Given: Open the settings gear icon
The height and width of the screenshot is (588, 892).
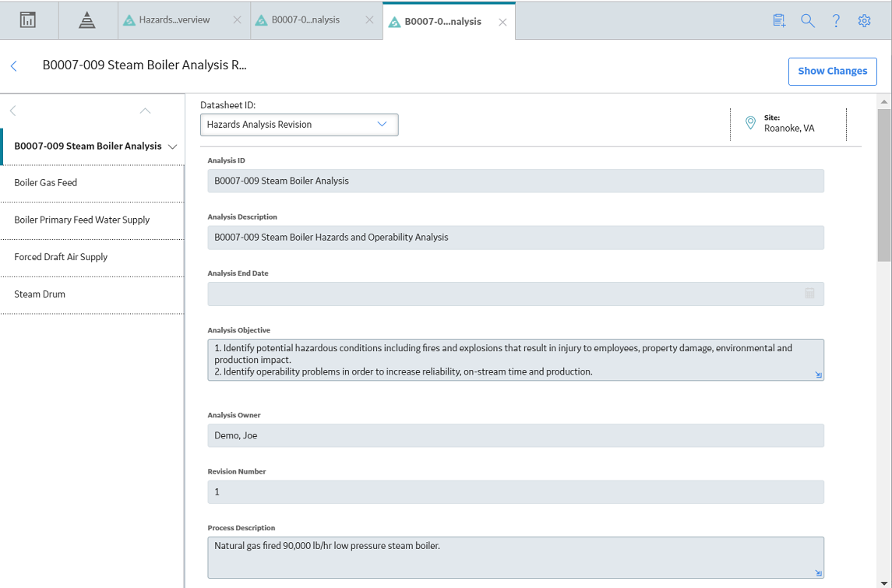Looking at the screenshot, I should pos(864,20).
